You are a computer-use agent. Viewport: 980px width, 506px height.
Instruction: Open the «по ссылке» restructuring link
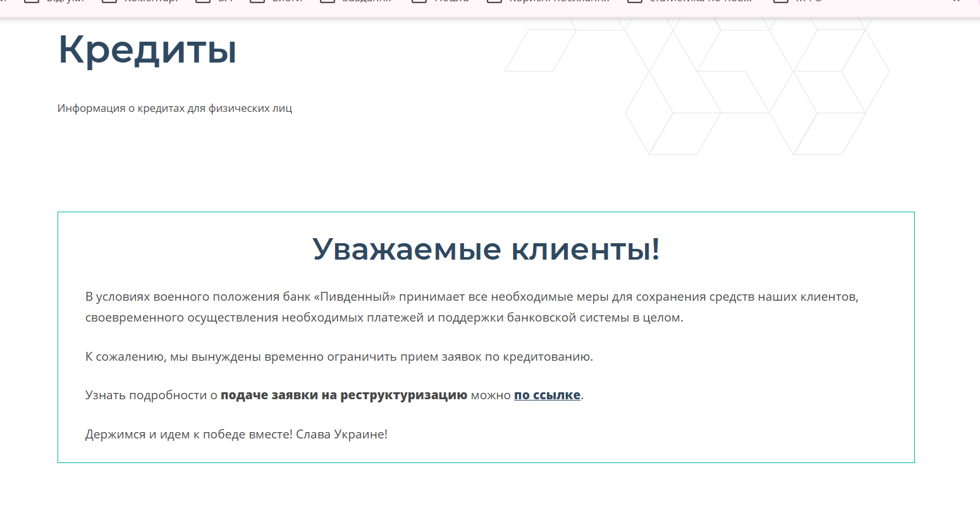(x=547, y=395)
